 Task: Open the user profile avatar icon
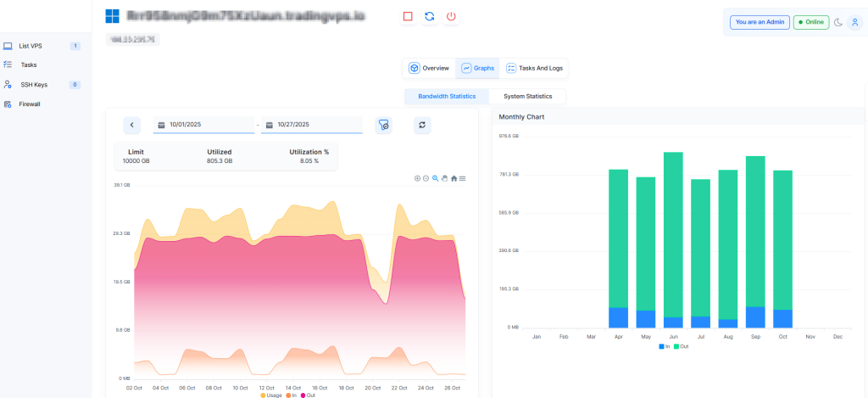click(x=854, y=23)
